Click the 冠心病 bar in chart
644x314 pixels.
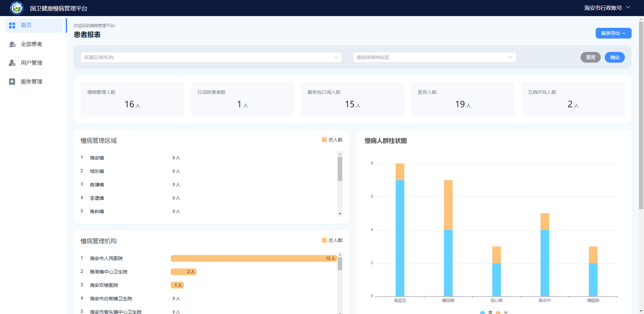[496, 271]
